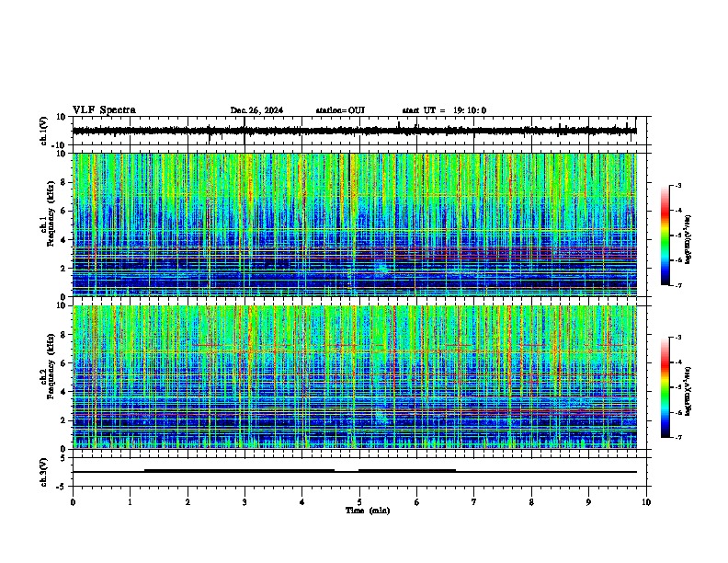
Task: Click the time axis tick label "10"
Action: 646,502
